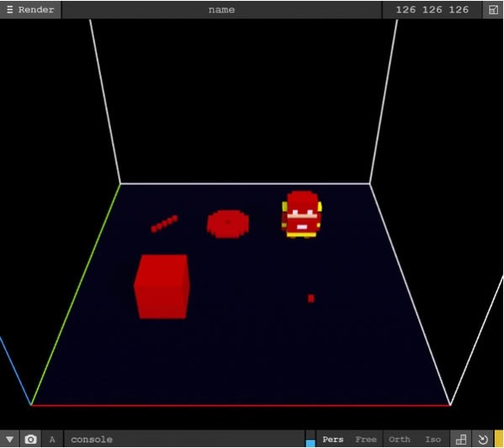Click the console input field
504x448 pixels.
184,439
